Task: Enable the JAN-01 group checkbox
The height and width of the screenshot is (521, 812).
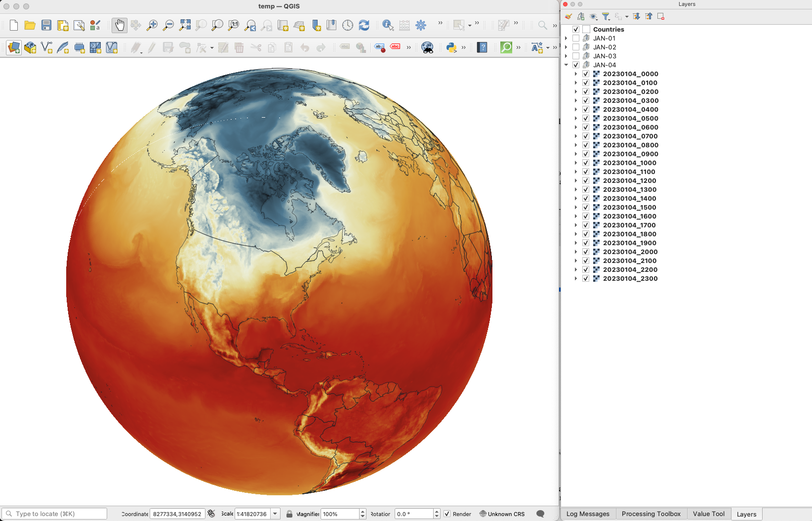Action: pos(576,39)
